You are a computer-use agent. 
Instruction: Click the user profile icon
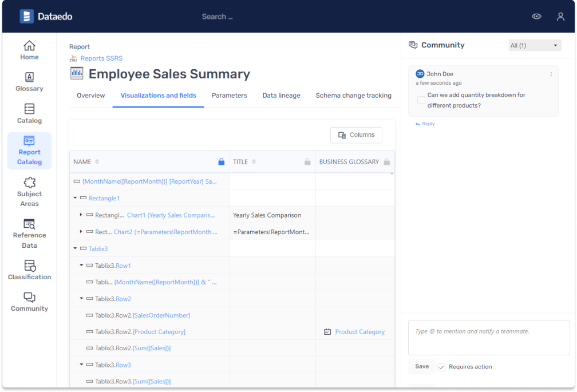pos(560,17)
